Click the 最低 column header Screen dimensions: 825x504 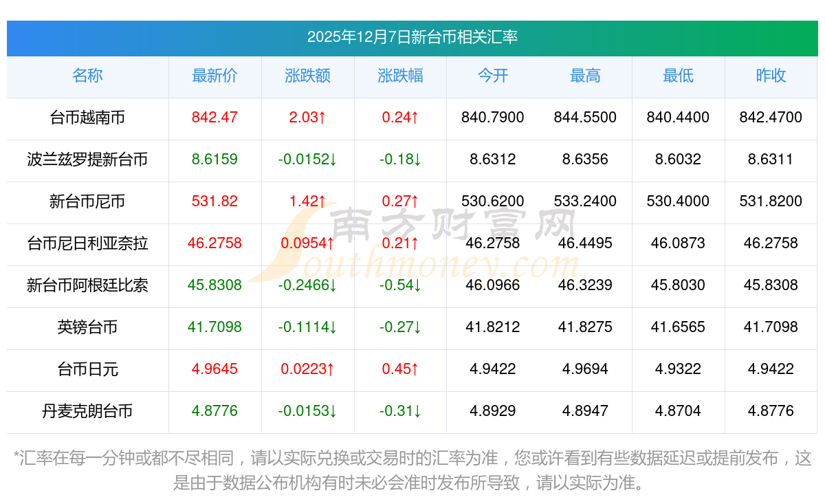678,76
